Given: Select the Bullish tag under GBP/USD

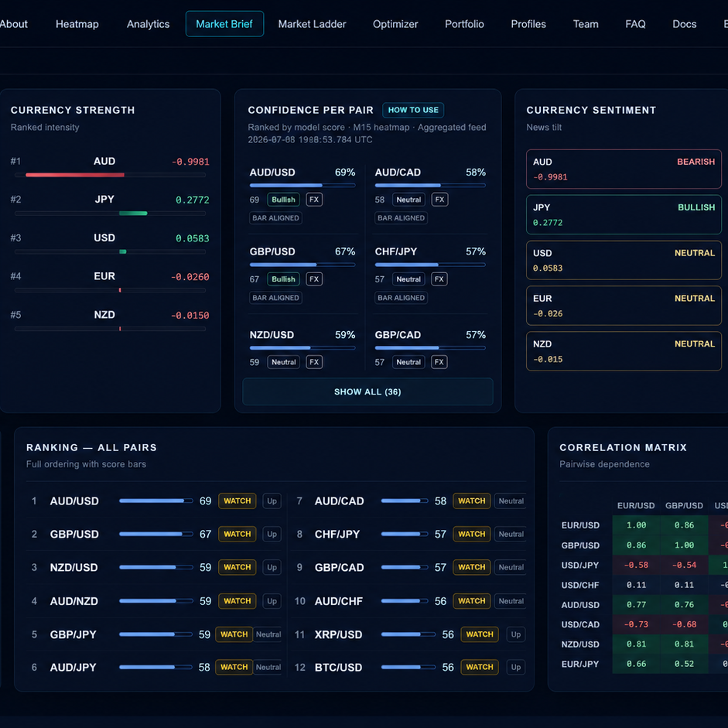Looking at the screenshot, I should click(x=283, y=279).
